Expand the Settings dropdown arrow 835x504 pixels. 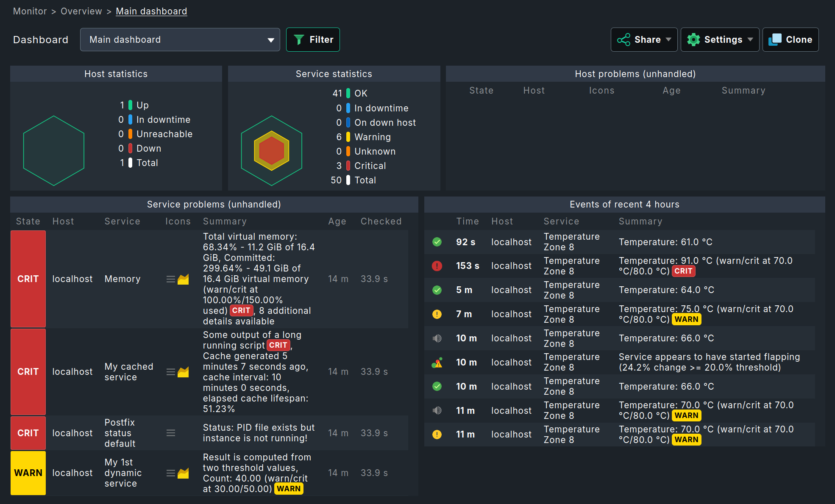tap(750, 39)
